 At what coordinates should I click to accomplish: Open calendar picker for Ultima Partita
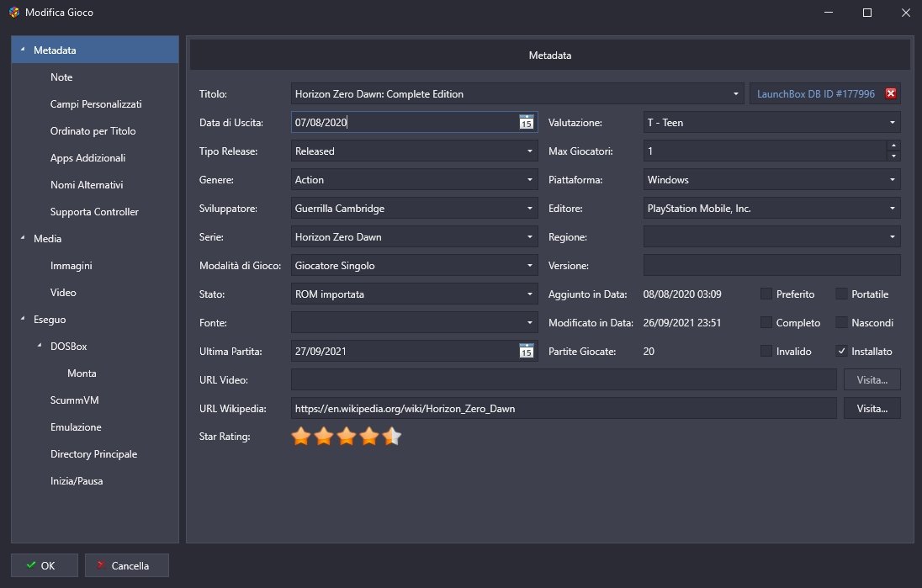pos(527,351)
